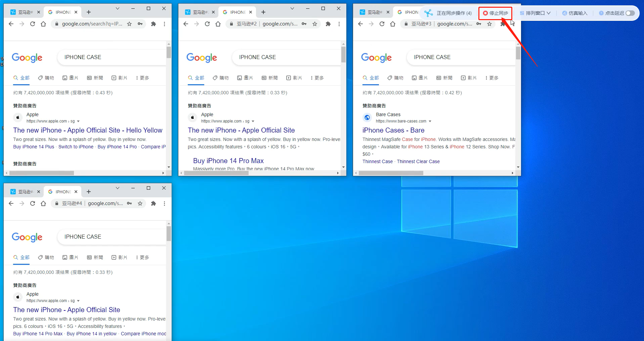Bookmark star in 亚马逊#3 window

point(489,24)
